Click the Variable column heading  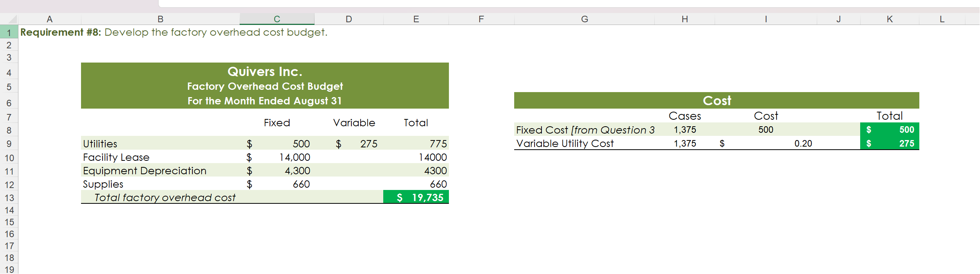354,123
